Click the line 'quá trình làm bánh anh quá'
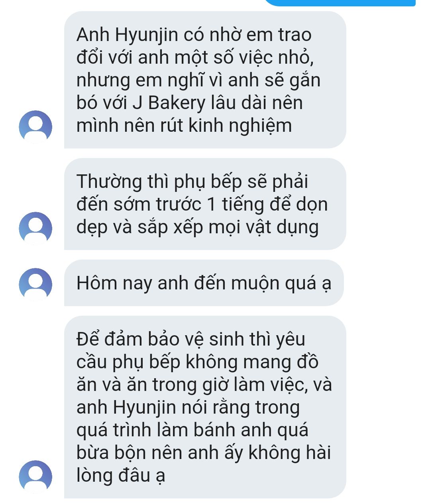 tap(192, 430)
